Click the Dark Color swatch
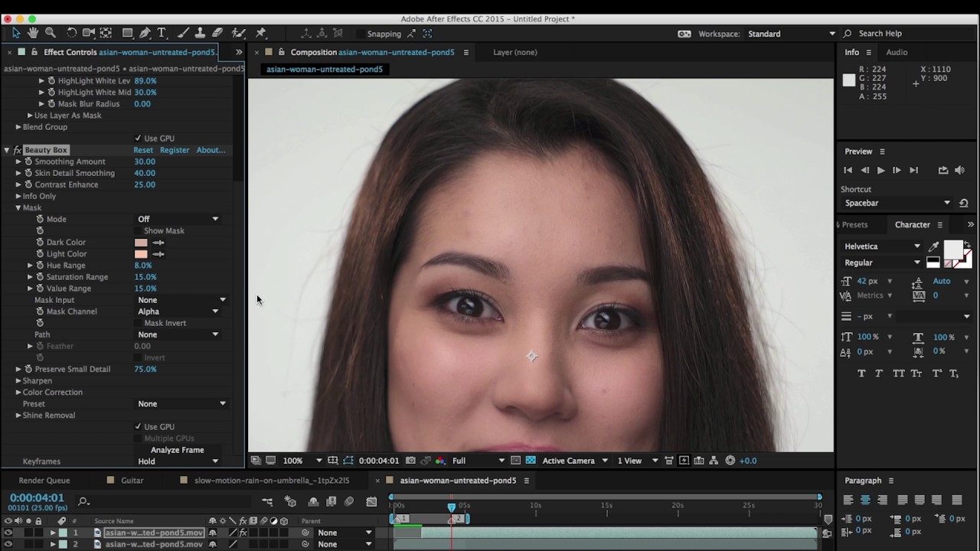Image resolution: width=980 pixels, height=551 pixels. tap(141, 243)
